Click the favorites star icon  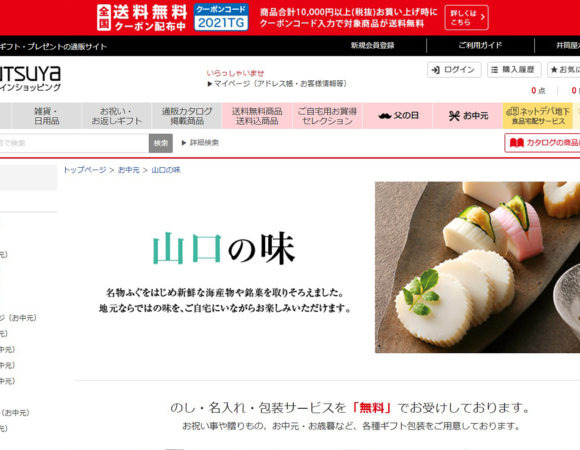[554, 70]
